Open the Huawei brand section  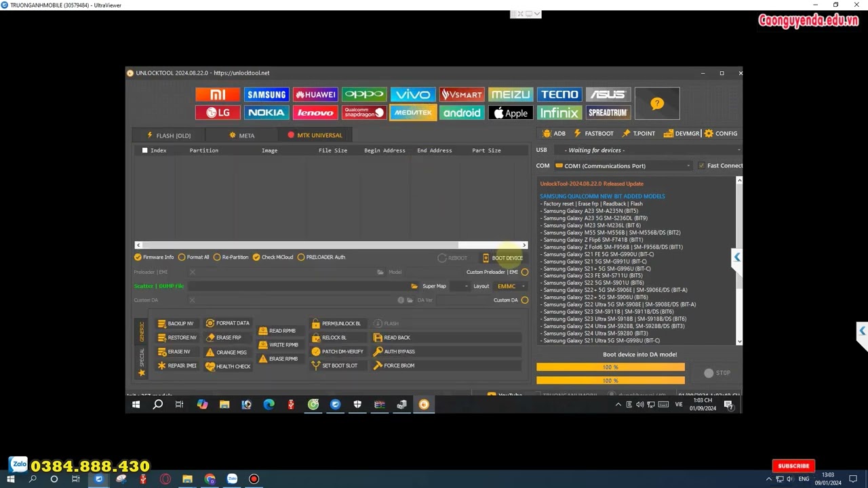click(315, 95)
